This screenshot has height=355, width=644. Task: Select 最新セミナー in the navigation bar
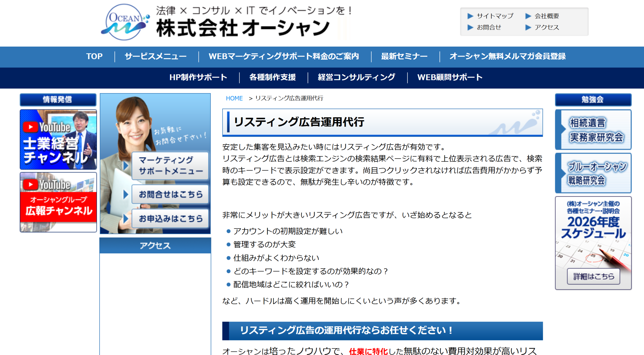click(404, 56)
